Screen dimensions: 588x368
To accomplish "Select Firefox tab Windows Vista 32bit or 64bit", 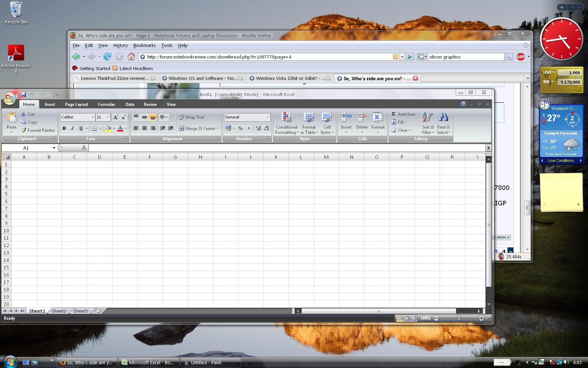I will click(289, 79).
